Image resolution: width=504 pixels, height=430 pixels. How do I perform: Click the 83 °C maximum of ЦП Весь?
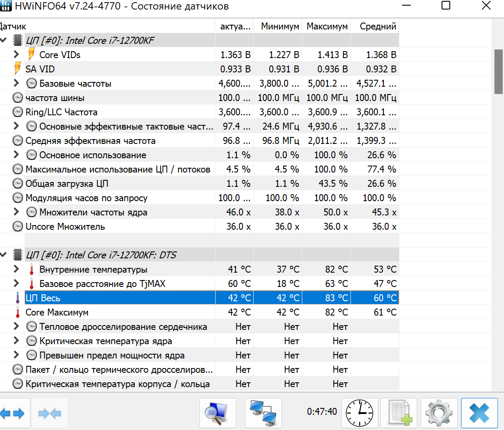pos(336,298)
